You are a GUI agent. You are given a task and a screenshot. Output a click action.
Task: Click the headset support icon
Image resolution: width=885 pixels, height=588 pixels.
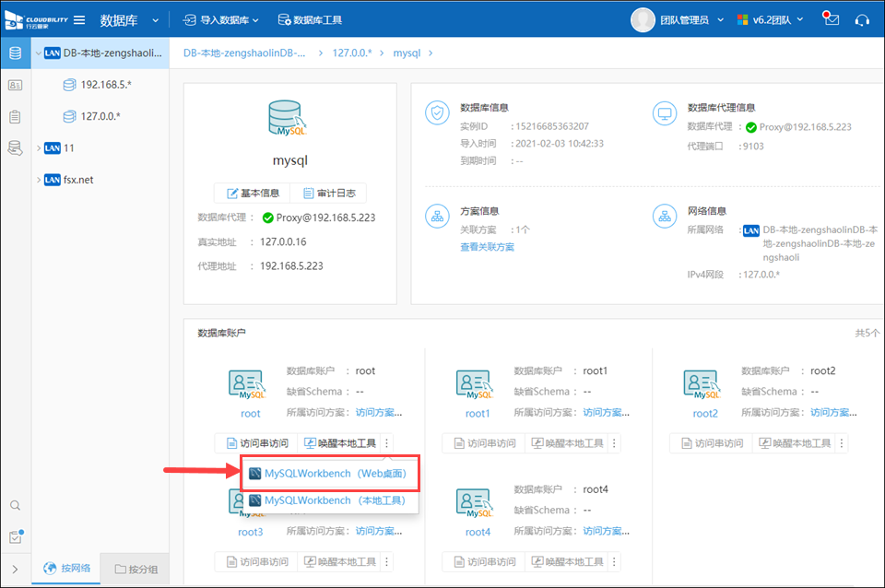pos(862,19)
